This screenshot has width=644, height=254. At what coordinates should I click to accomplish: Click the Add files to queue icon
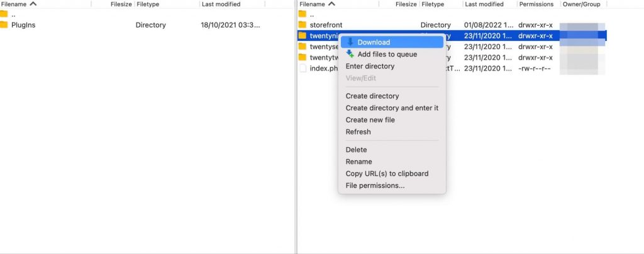pyautogui.click(x=350, y=54)
